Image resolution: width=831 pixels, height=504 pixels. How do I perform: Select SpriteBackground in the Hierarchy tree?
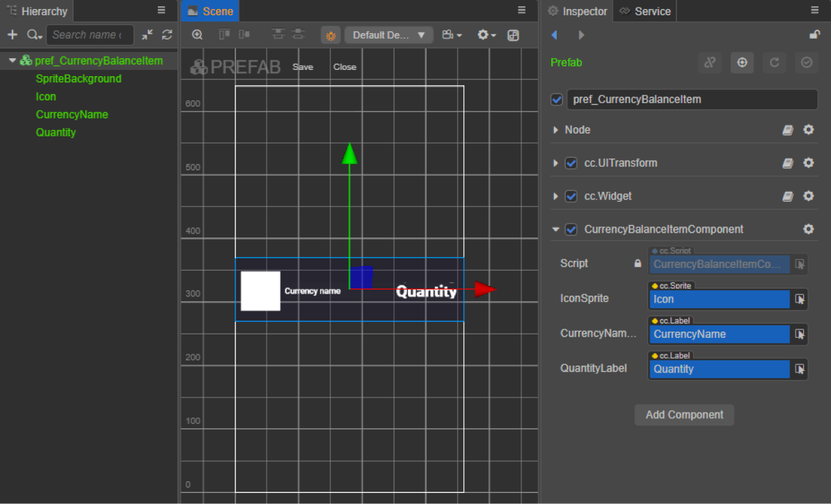coord(78,79)
